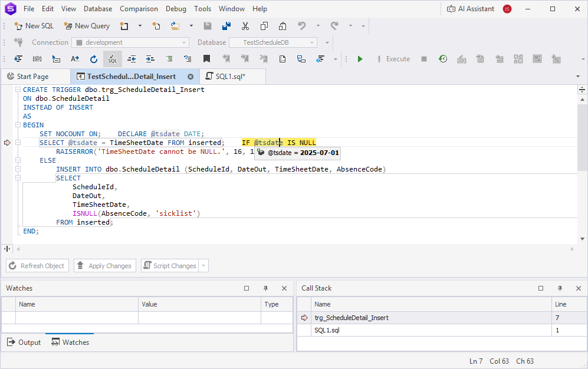Click the New Query button
Viewport: 588px width, 369px height.
(86, 26)
